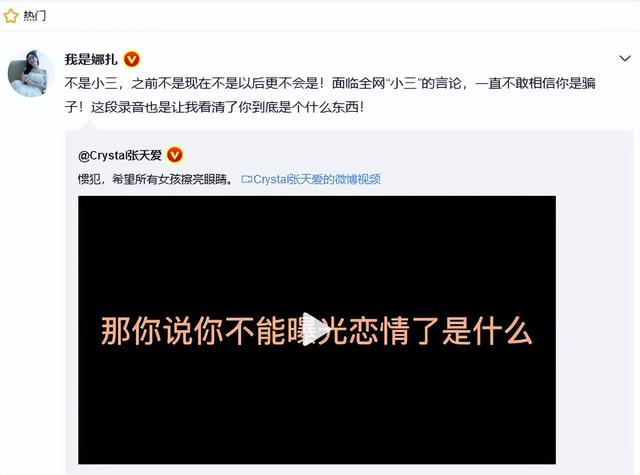Click the second post line starting 子!这段录音
This screenshot has height=475, width=640.
[214, 107]
